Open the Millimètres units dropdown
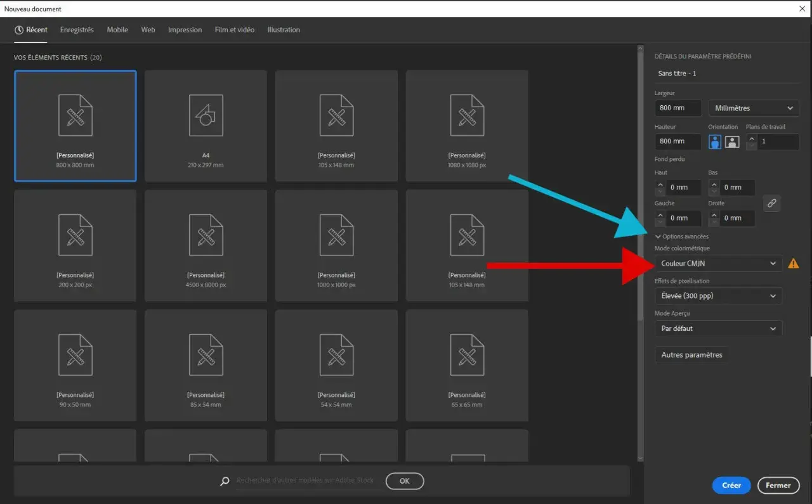 [x=754, y=108]
